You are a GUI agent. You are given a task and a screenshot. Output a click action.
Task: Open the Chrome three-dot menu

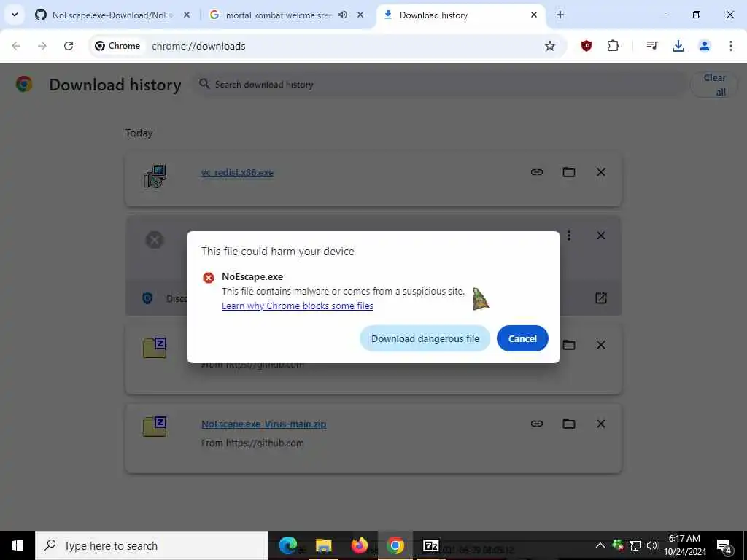[x=731, y=46]
